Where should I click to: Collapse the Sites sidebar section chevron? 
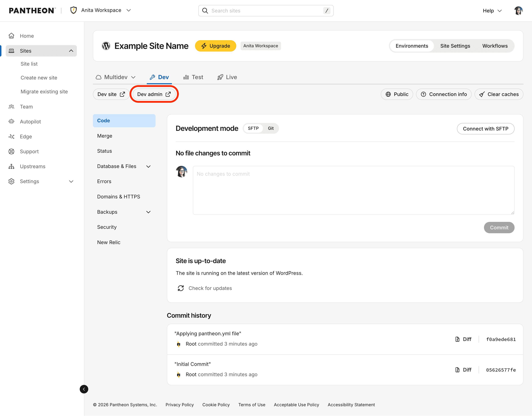71,51
